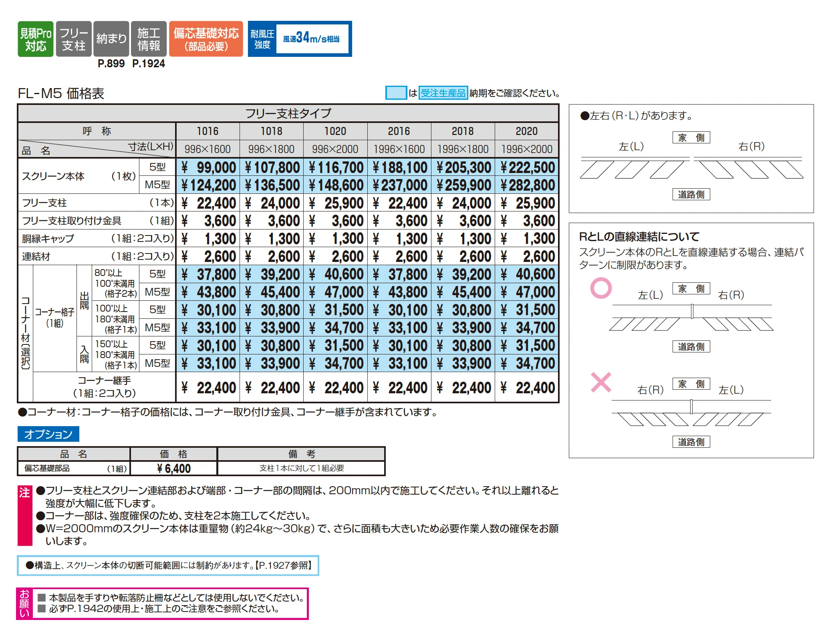This screenshot has width=826, height=644.
Task: Select column header 1016
Action: 208,131
